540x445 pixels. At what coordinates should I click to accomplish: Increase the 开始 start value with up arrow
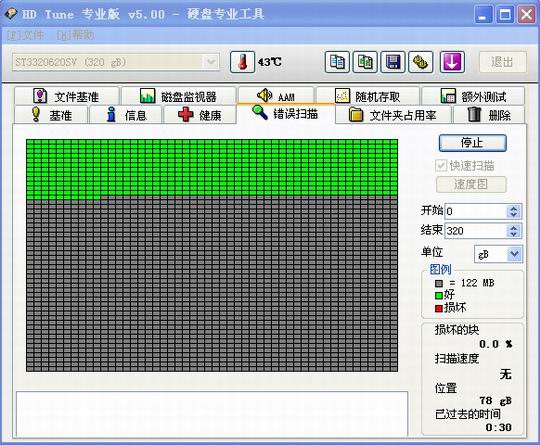pyautogui.click(x=514, y=208)
